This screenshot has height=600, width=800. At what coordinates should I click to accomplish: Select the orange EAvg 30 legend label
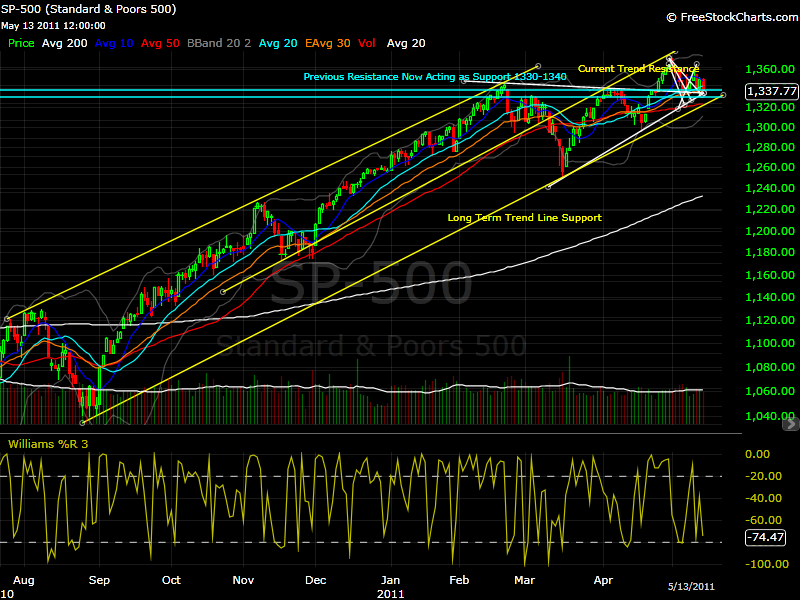click(328, 43)
